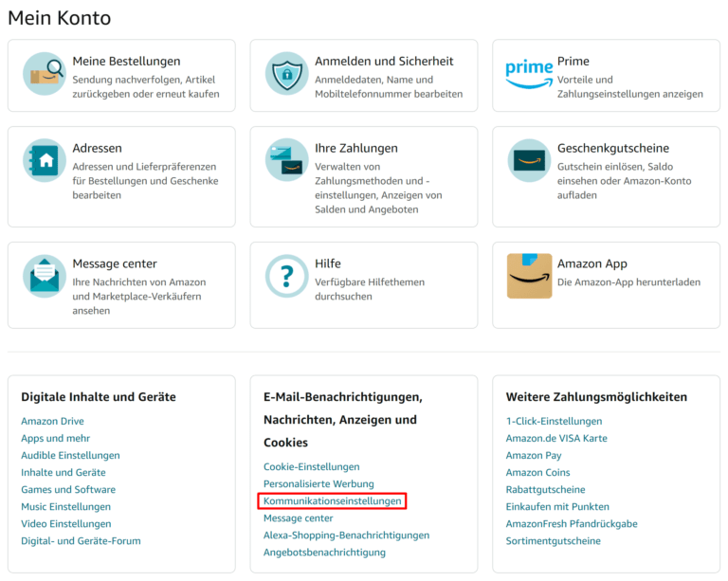728x581 pixels.
Task: Select Audible Einstellungen link
Action: coord(70,455)
